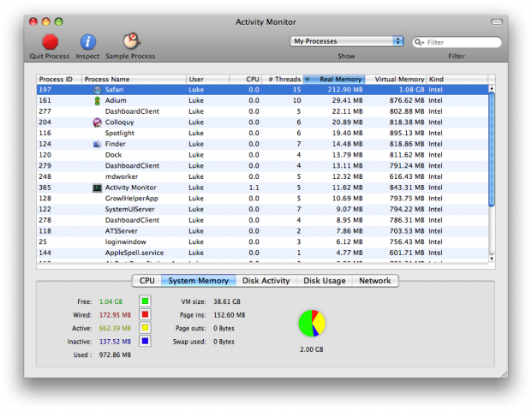This screenshot has width=532, height=411.
Task: Click the blue Inactive memory color swatch
Action: pos(145,341)
